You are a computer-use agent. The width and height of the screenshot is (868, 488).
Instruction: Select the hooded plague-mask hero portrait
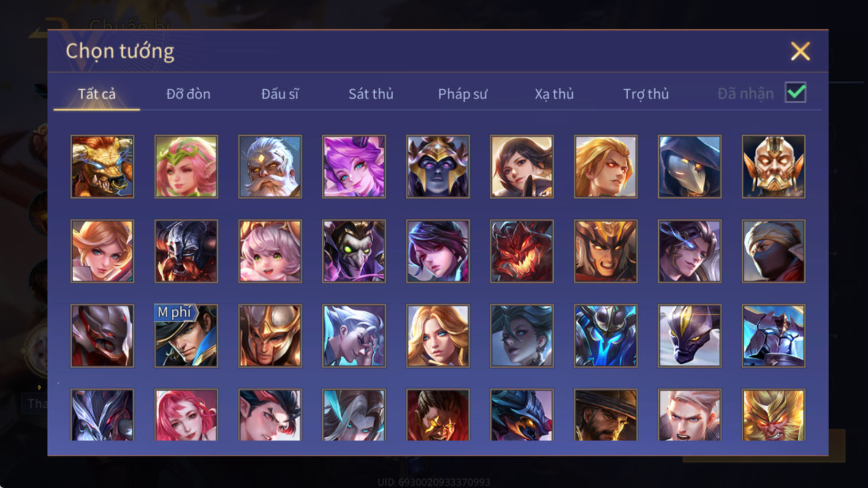point(690,167)
